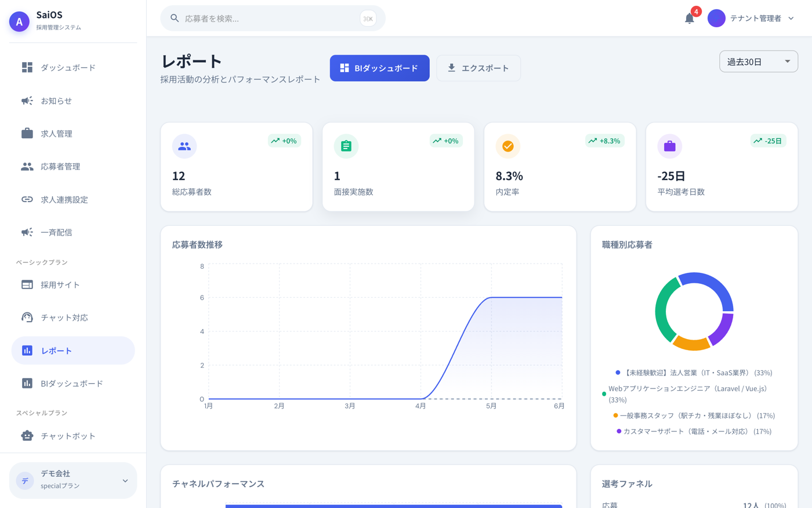The height and width of the screenshot is (508, 812).
Task: Click the blue 法人営業 legend dot
Action: pos(618,373)
